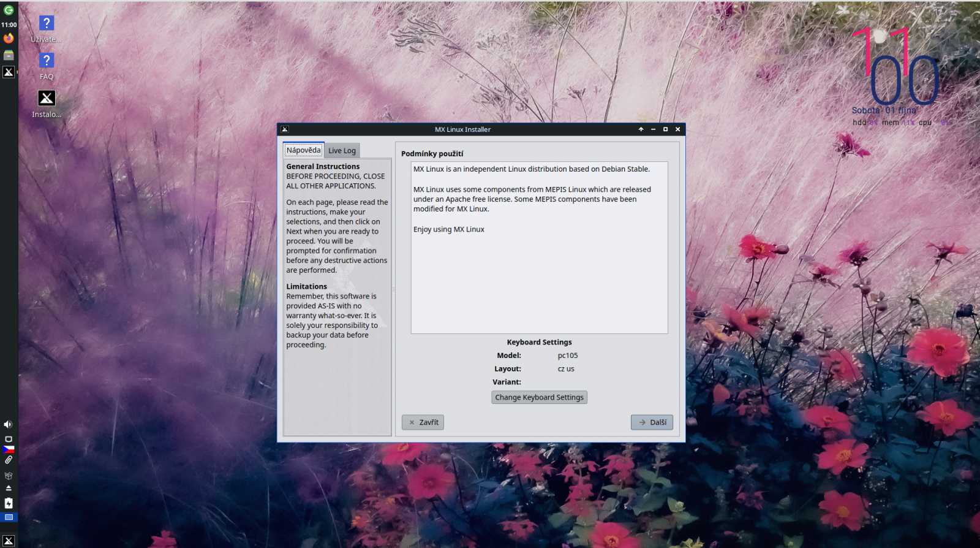Screen dimensions: 980x548
Task: Open the MX start menu button
Action: point(9,540)
